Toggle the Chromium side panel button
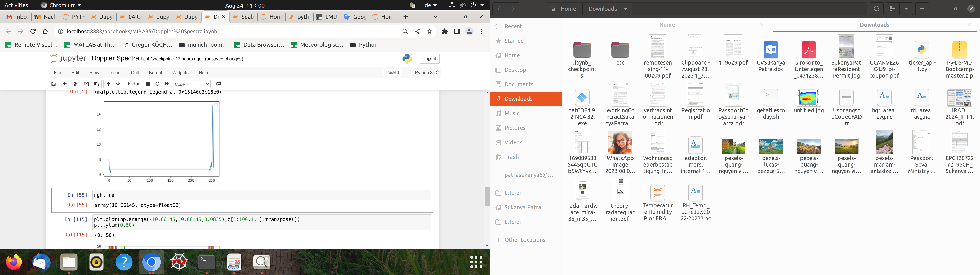 pyautogui.click(x=457, y=32)
